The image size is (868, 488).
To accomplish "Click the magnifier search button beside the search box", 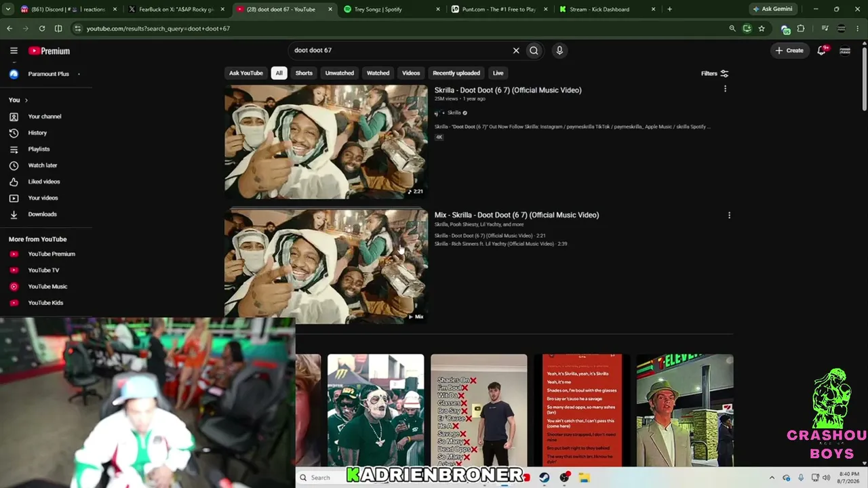I will (534, 50).
